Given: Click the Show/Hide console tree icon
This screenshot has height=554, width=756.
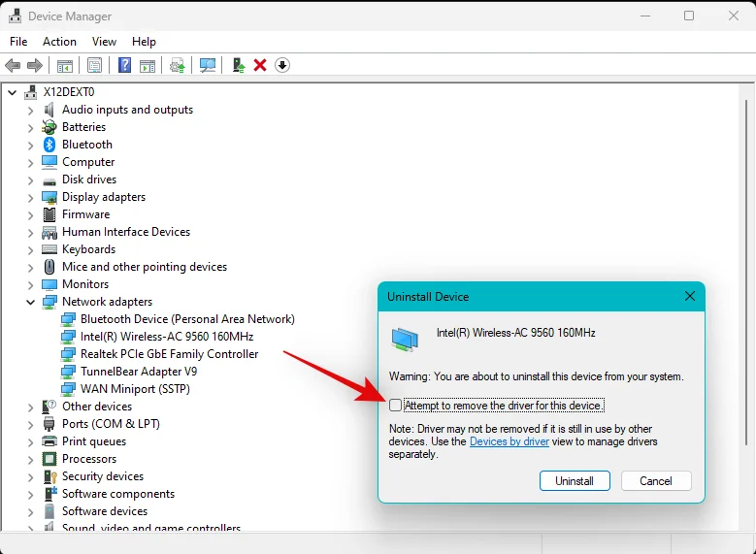Looking at the screenshot, I should tap(65, 65).
